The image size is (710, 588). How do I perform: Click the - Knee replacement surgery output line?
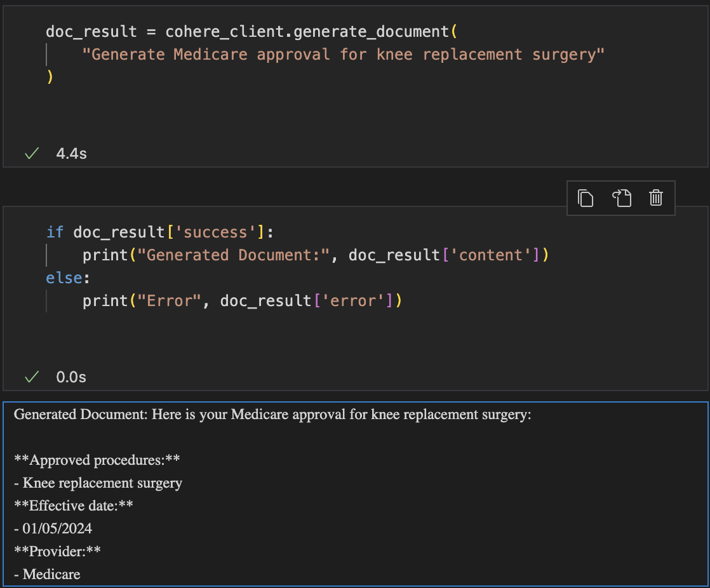point(98,483)
